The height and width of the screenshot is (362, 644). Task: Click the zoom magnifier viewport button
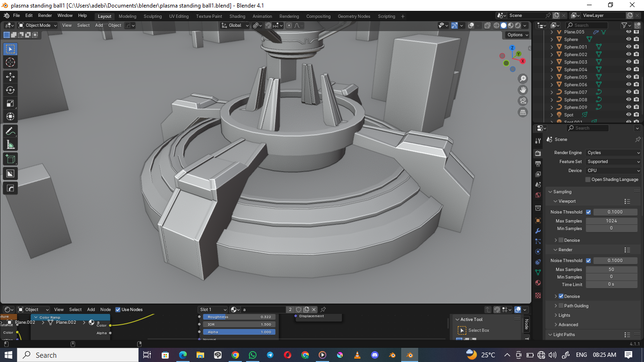(523, 78)
